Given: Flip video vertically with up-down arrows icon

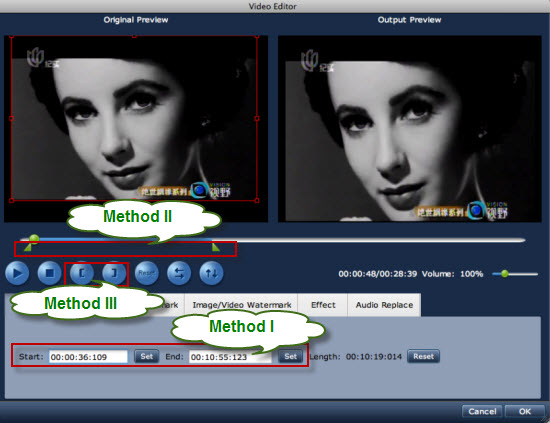Looking at the screenshot, I should 211,273.
